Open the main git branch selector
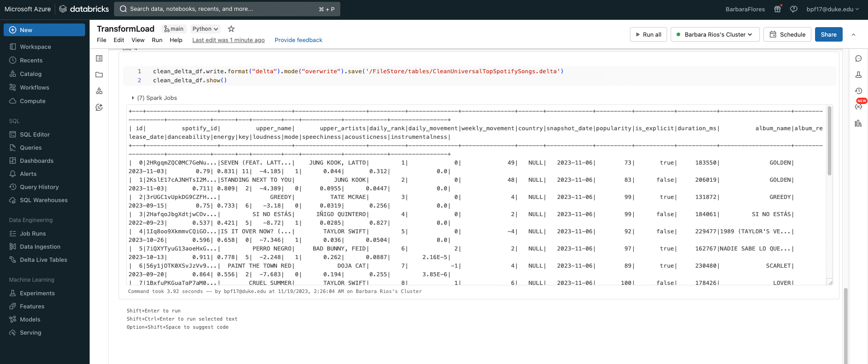Screen dimensions: 868x364 click(174, 29)
